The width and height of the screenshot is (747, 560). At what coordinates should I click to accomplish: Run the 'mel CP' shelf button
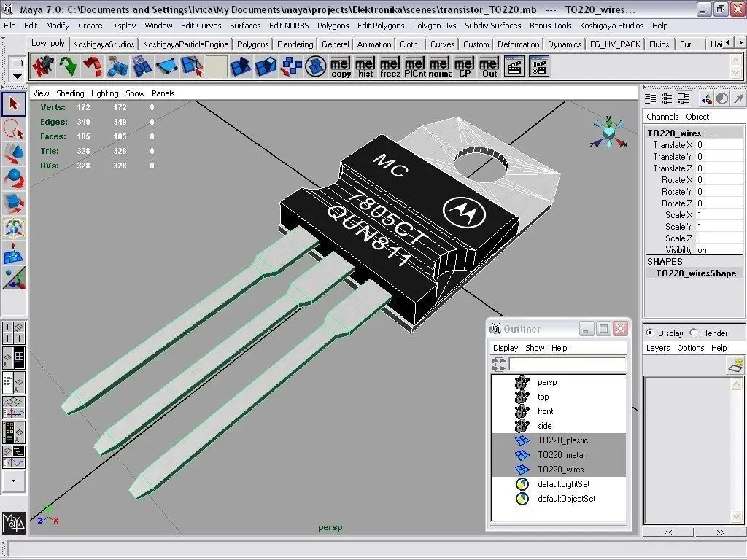pos(465,66)
